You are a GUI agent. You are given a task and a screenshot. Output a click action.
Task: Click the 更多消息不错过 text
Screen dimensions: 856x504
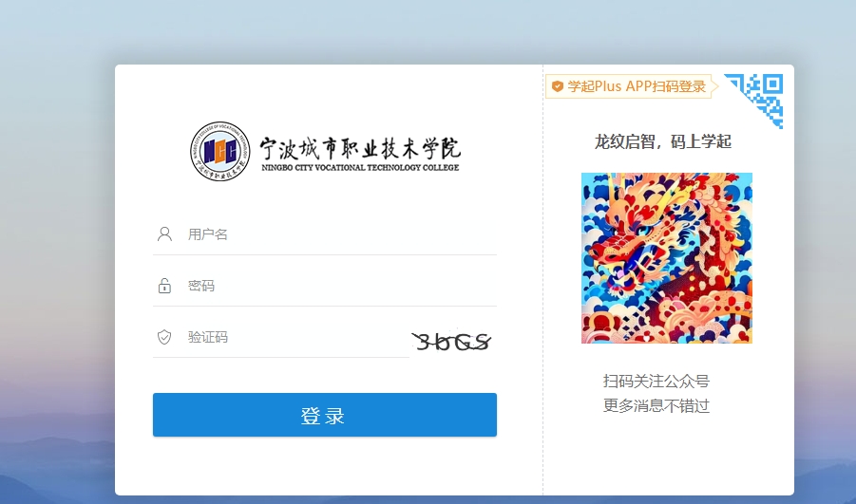[x=656, y=405]
